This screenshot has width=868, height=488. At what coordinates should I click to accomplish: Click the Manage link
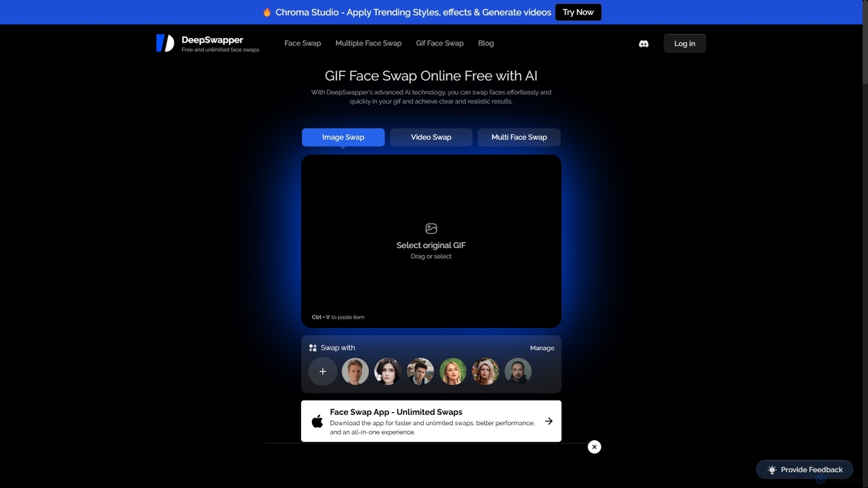[x=542, y=348]
